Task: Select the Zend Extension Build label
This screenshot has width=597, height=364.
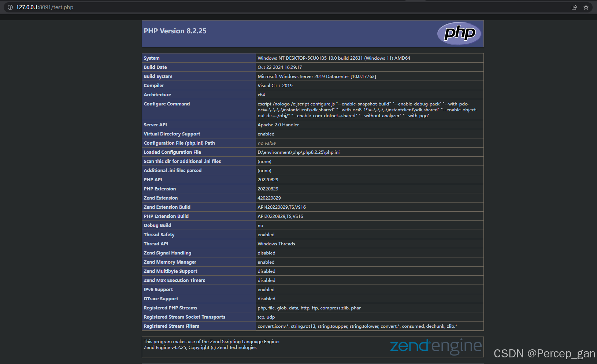Action: tap(167, 207)
